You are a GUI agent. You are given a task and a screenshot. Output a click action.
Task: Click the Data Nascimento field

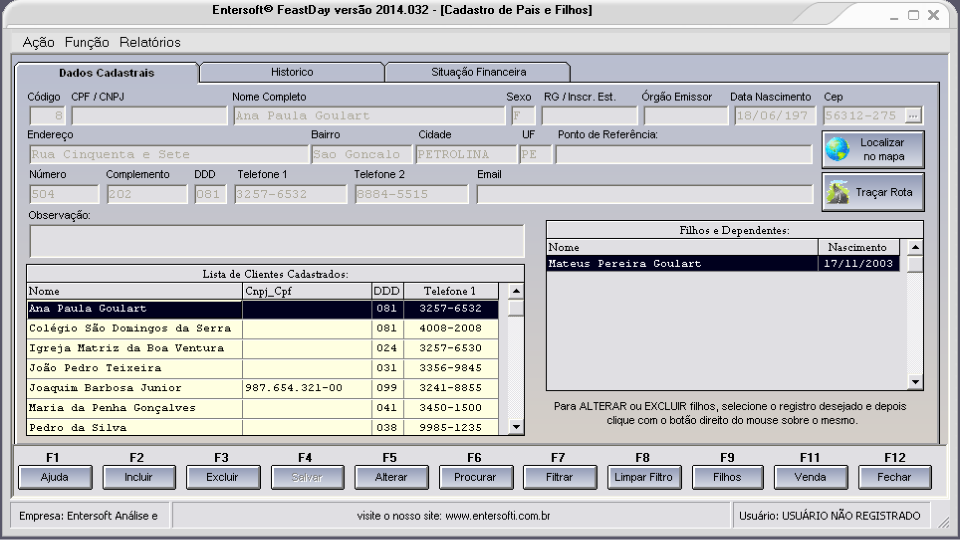(775, 116)
